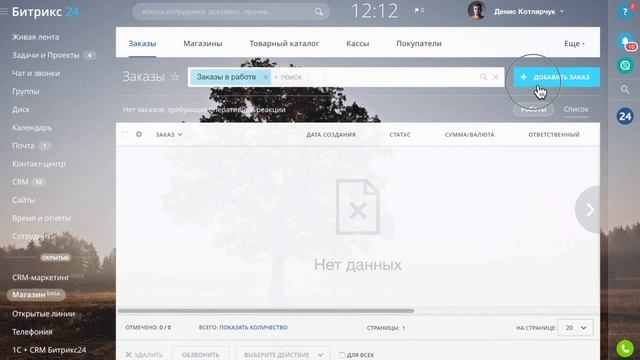Open the На странице 20 dropdown

575,328
